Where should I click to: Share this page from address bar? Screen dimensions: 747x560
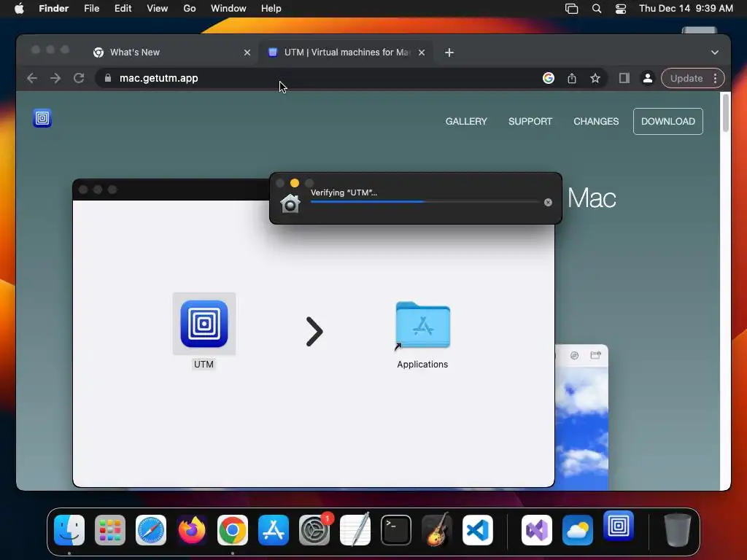pos(572,78)
